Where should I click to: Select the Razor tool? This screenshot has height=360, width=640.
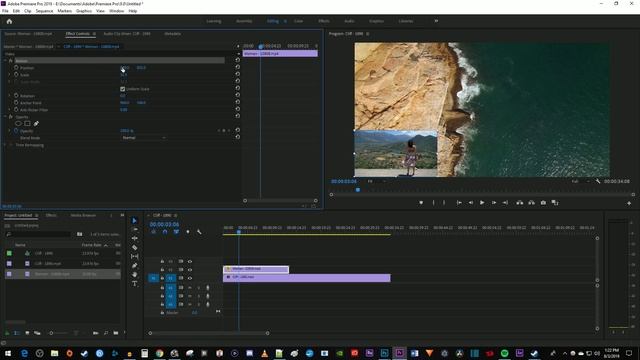tap(135, 247)
